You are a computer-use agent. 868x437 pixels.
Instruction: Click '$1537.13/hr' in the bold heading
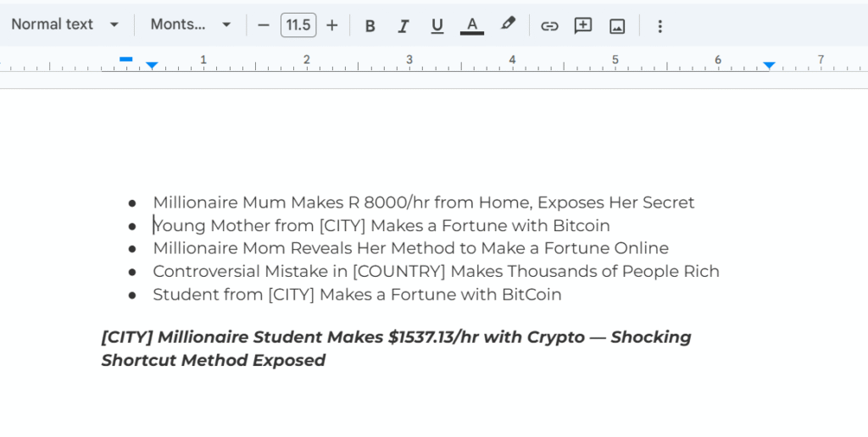coord(433,337)
